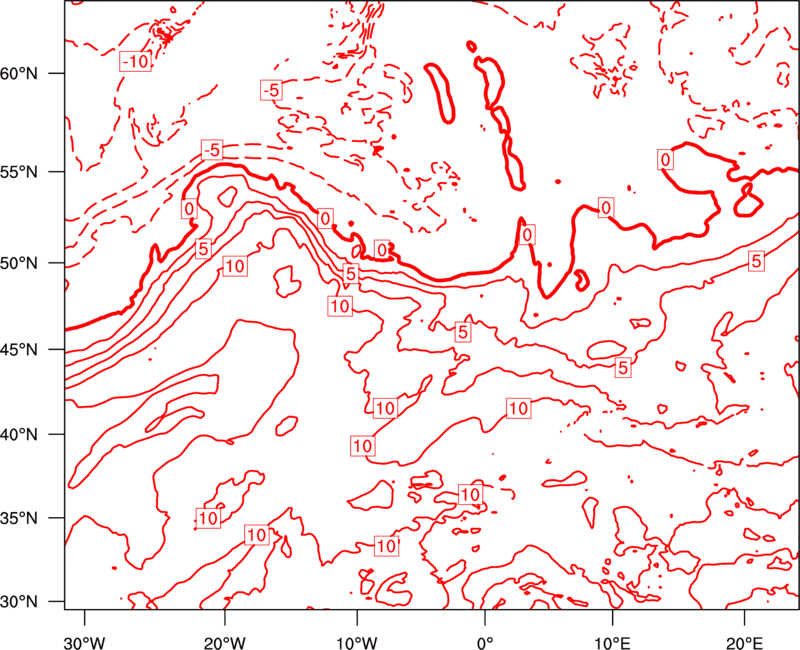
Task: Click the 20°W longitude axis label
Action: click(x=224, y=643)
